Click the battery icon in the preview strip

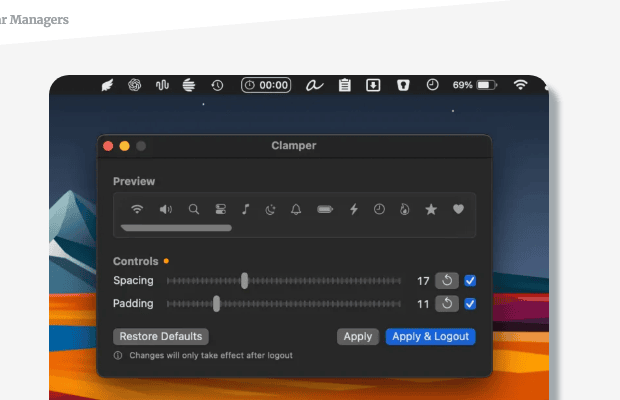(325, 209)
